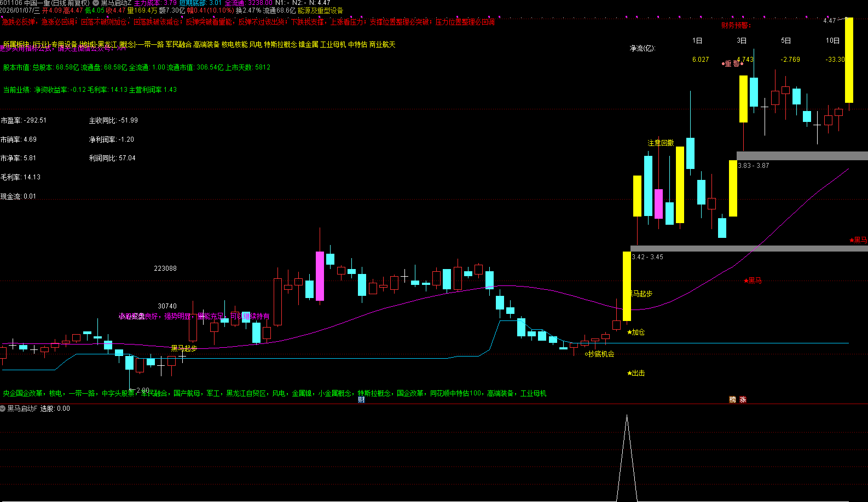Image resolution: width=868 pixels, height=502 pixels.
Task: Open the main chart indicator dropdown arrow
Action: (96, 3)
